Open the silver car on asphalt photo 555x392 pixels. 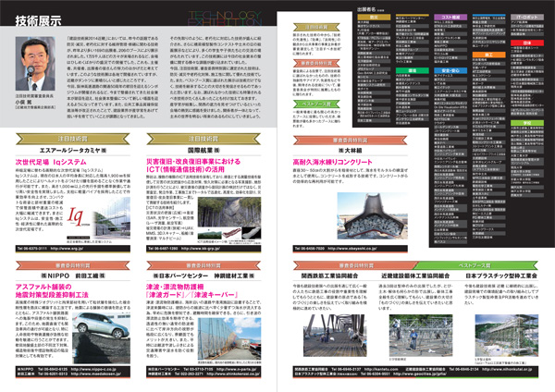click(x=101, y=338)
